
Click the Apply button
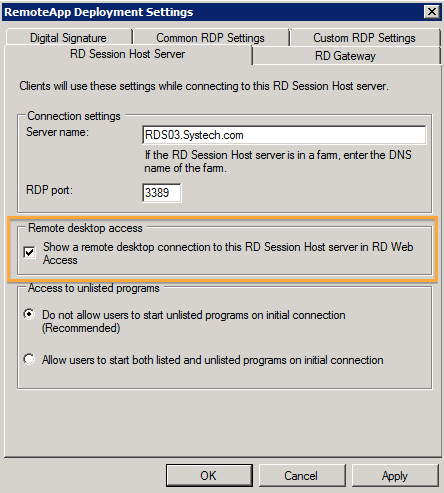(x=395, y=475)
